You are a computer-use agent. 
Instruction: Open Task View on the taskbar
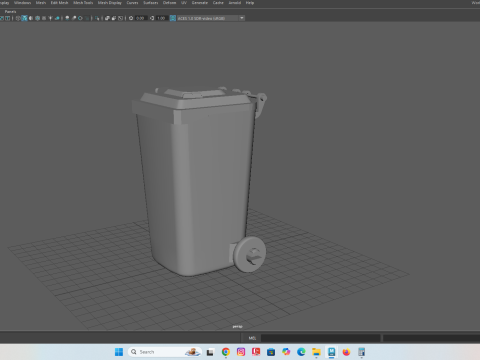(x=210, y=352)
